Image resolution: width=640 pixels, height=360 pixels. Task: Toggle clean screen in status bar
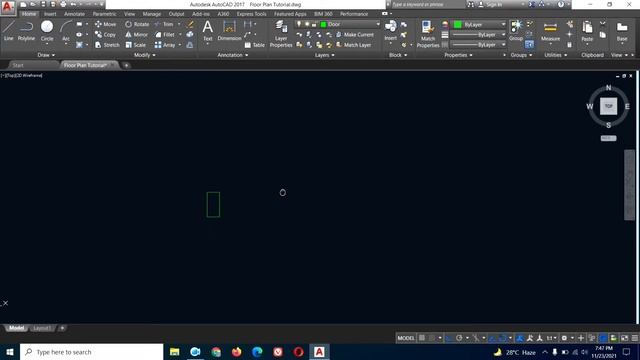[x=624, y=338]
